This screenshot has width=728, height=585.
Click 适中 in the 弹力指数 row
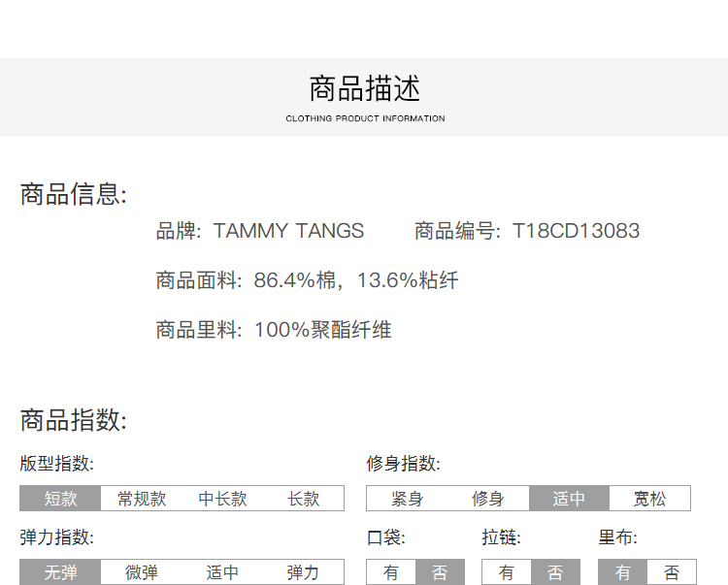222,572
